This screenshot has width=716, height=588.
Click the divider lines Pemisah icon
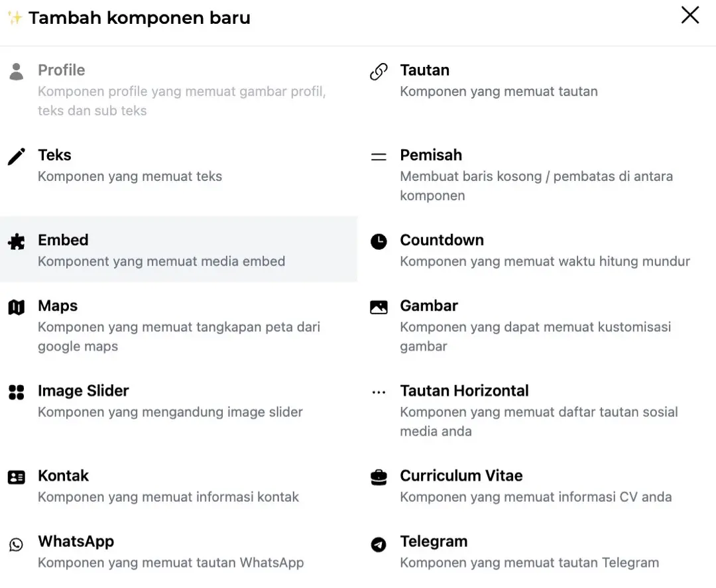[x=379, y=157]
